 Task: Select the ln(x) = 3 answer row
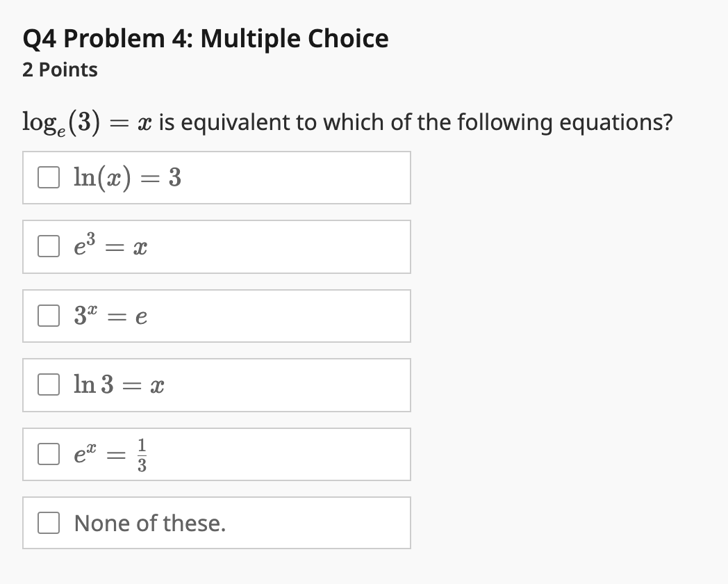pos(217,178)
